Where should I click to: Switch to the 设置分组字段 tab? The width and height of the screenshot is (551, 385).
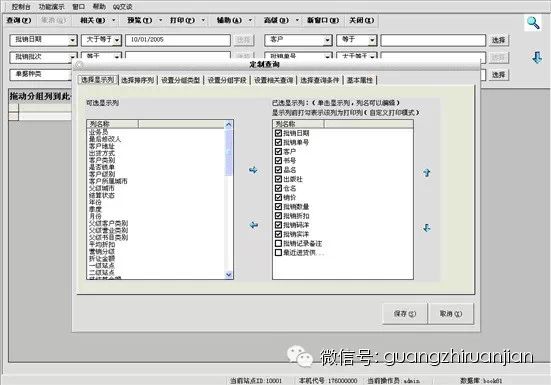(x=227, y=80)
